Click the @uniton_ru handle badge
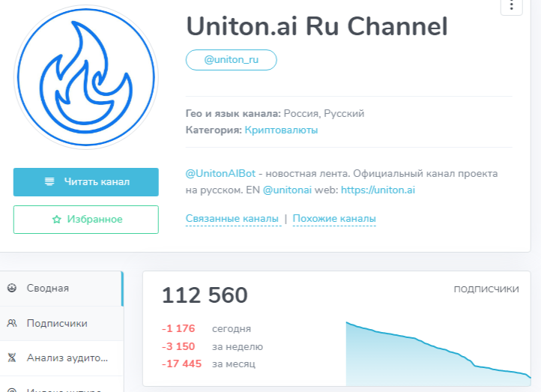 [x=232, y=60]
